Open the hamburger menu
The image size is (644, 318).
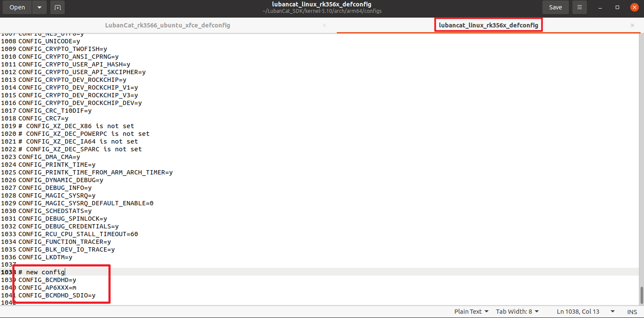(580, 7)
